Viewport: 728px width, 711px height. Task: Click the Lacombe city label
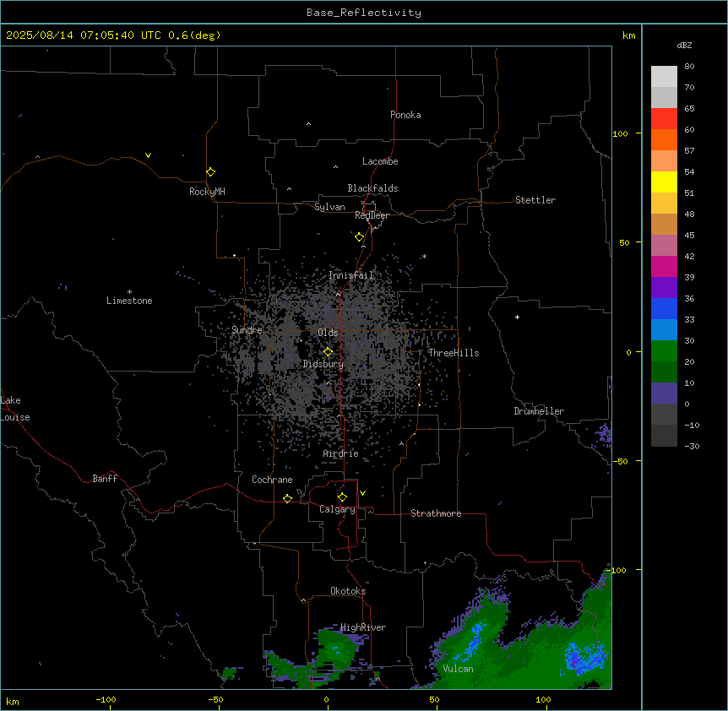click(x=380, y=161)
